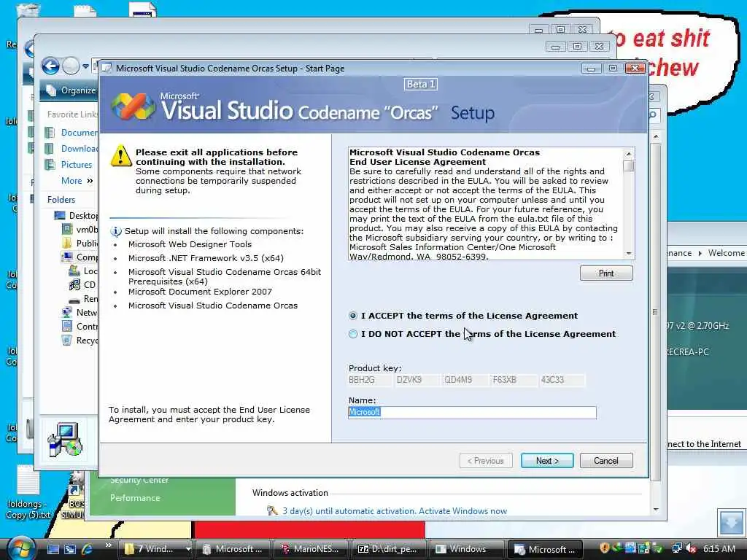Screen dimensions: 747x560
Task: Switch to D:\dirt_pe... 7-Zip taskbar button
Action: click(388, 549)
